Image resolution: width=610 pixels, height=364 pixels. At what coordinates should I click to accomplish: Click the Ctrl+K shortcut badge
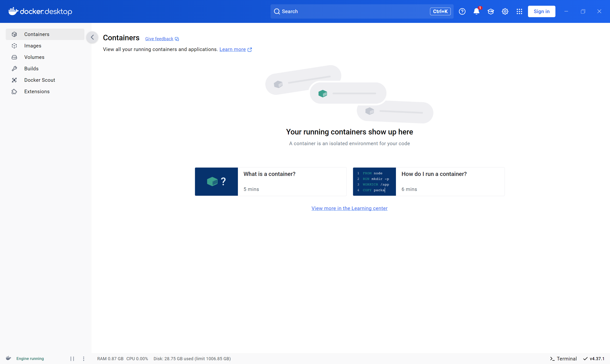[440, 11]
